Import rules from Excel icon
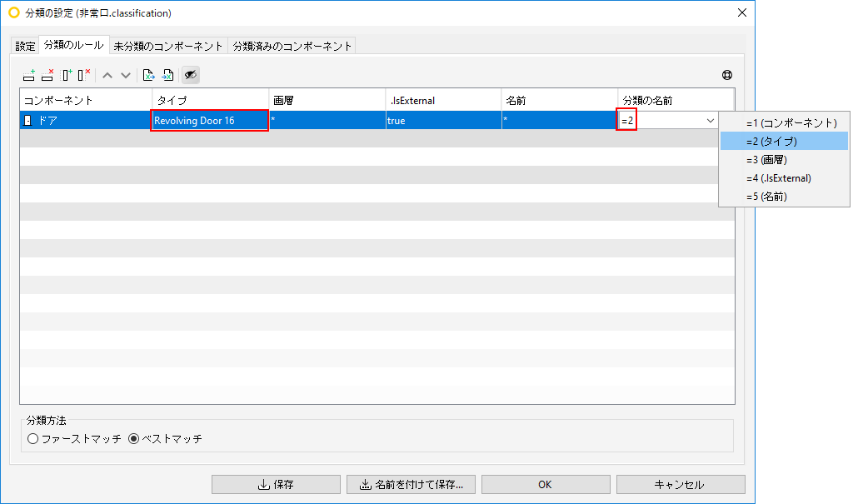 click(167, 75)
